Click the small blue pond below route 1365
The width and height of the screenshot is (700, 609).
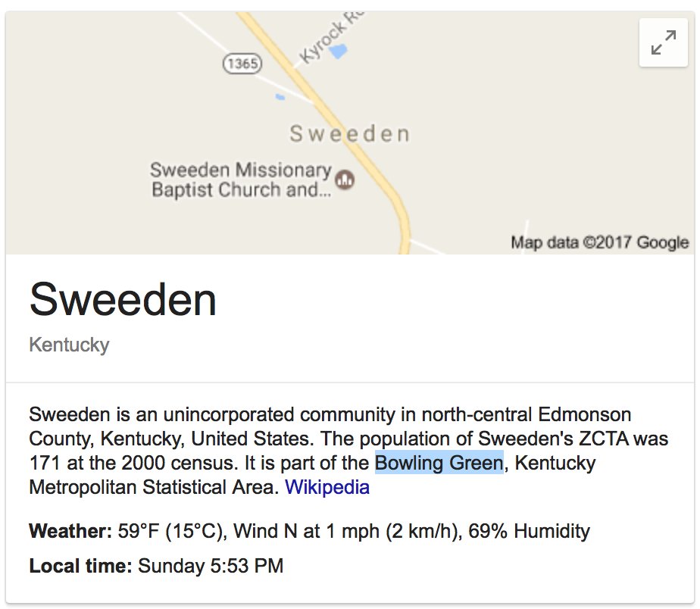(x=280, y=97)
